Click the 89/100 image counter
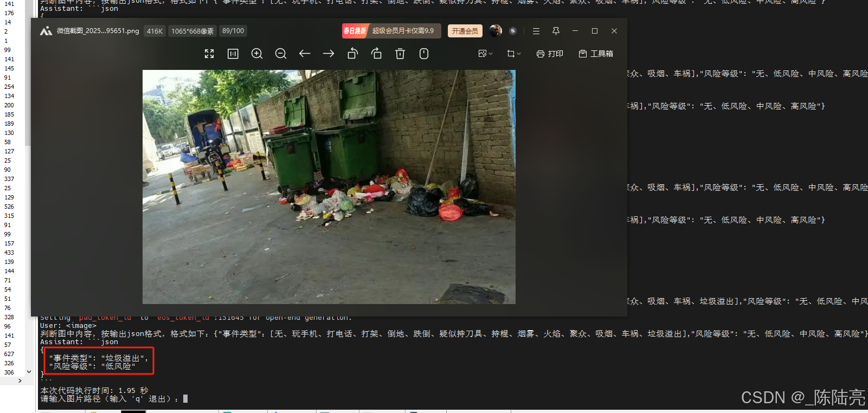 coord(233,31)
